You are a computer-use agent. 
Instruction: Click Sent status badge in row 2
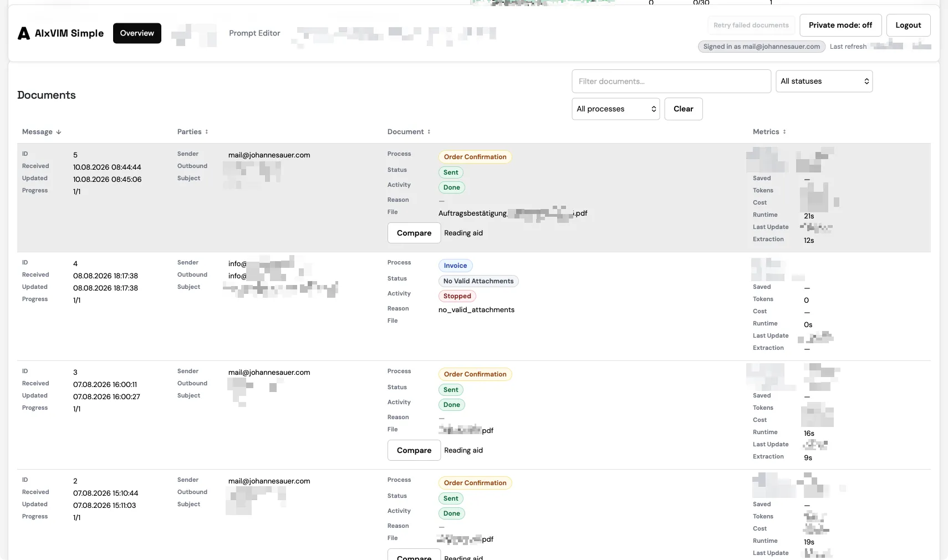tap(451, 498)
